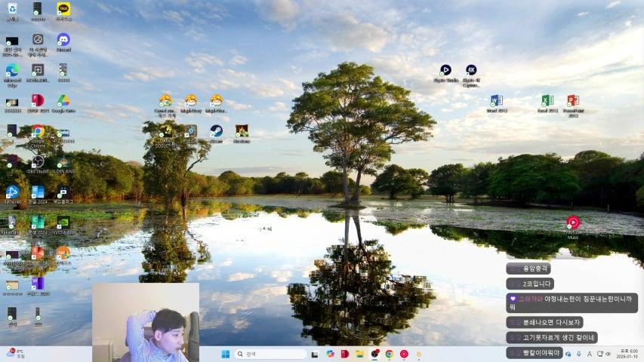
Task: Open DARK SOULS desktop shortcut
Action: [165, 137]
